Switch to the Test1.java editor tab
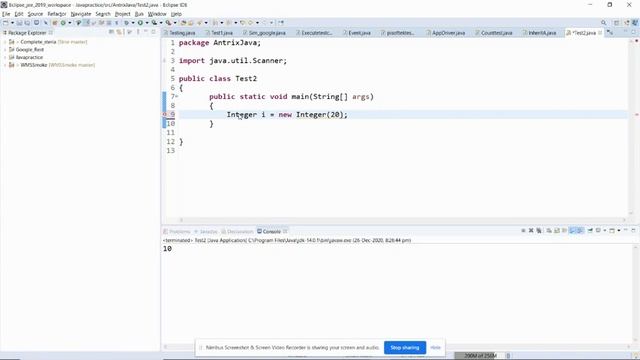 pyautogui.click(x=219, y=33)
